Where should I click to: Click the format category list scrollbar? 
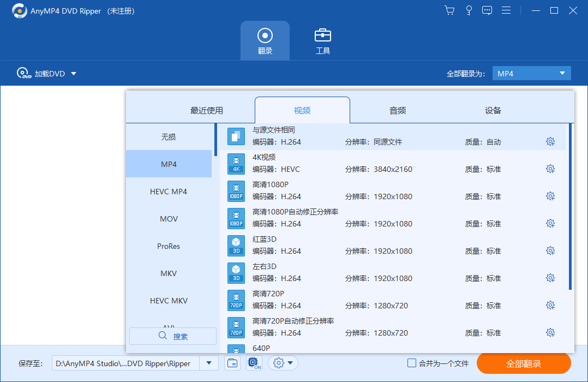click(215, 140)
